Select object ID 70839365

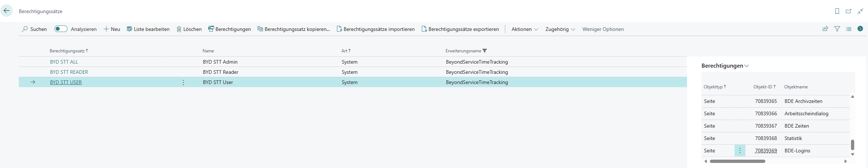[766, 101]
